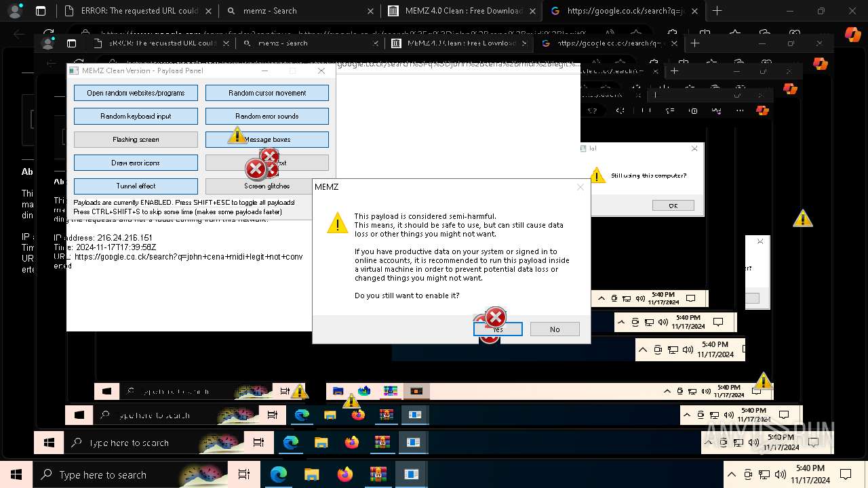
Task: Open the Windows Start menu on main taskbar
Action: click(16, 474)
